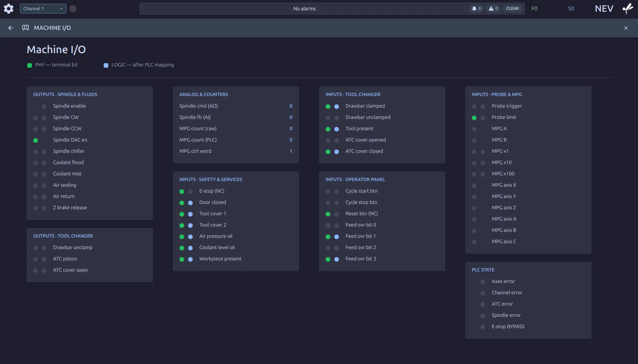Viewport: 638px width, 364px height.
Task: Click the Drawbar clamped green indicator
Action: click(x=328, y=107)
